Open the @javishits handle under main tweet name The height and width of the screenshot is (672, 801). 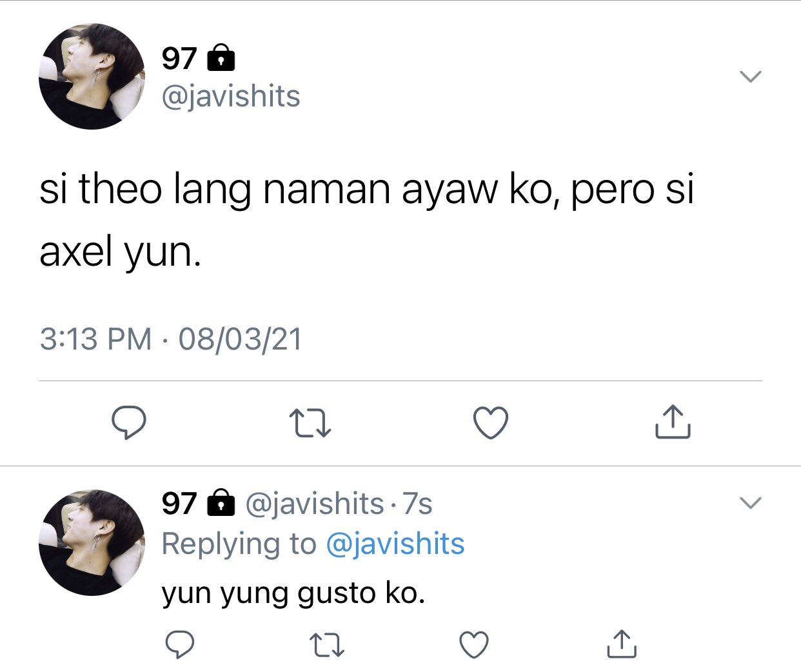coord(231,97)
